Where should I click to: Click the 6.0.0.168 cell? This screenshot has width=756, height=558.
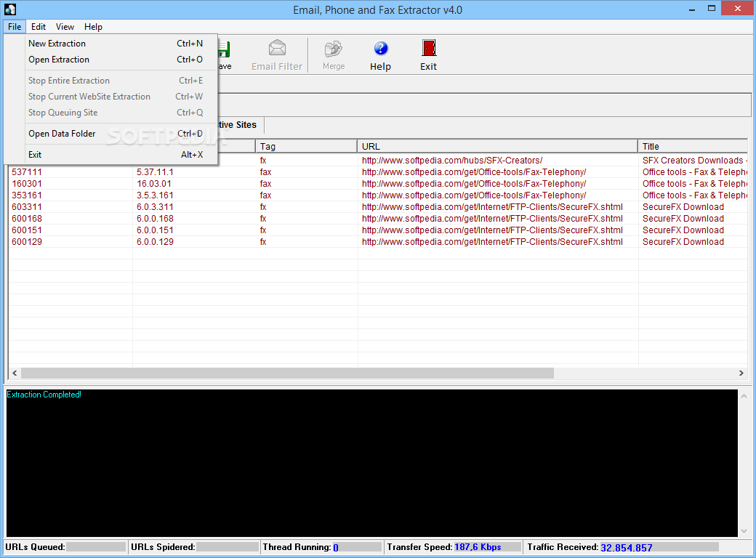pyautogui.click(x=155, y=218)
